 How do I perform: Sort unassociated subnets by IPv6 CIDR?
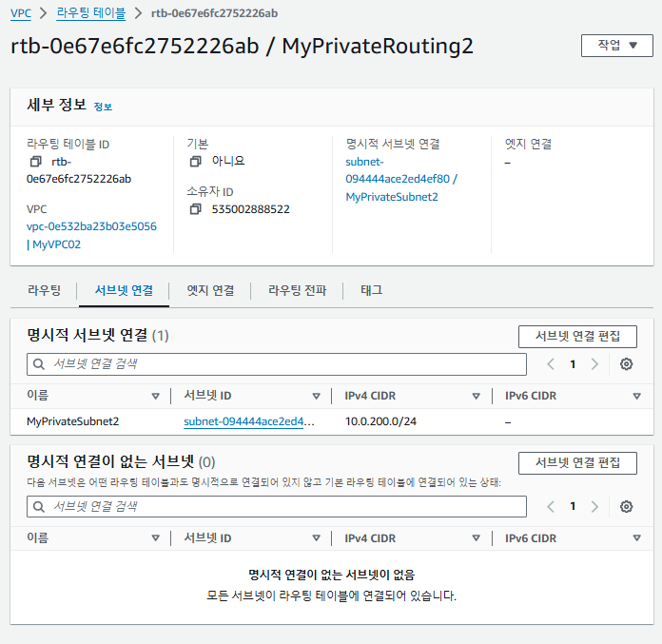(x=636, y=538)
